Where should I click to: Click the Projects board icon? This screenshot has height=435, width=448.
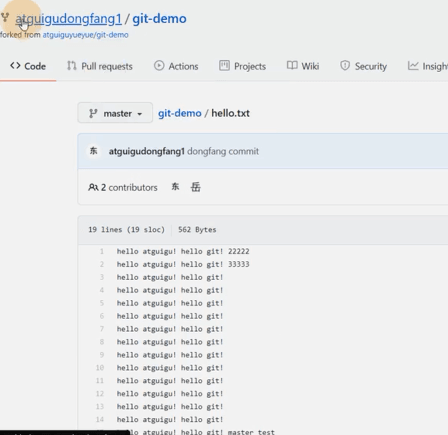[x=224, y=66]
